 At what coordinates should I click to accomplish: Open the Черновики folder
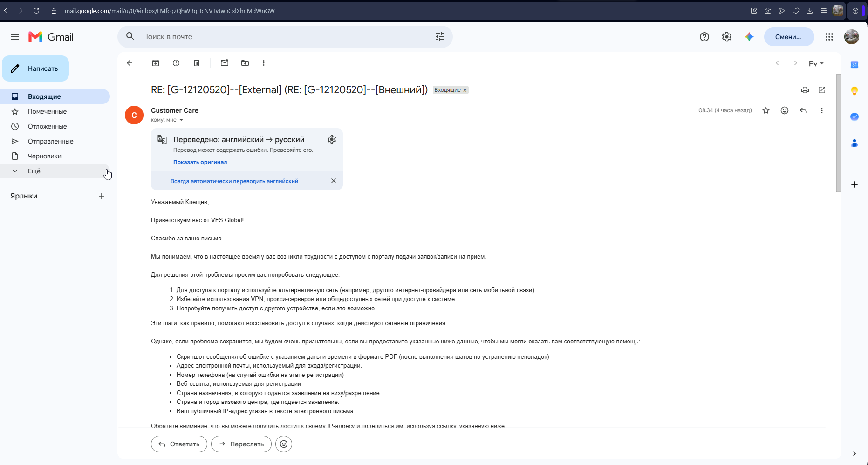click(x=55, y=156)
